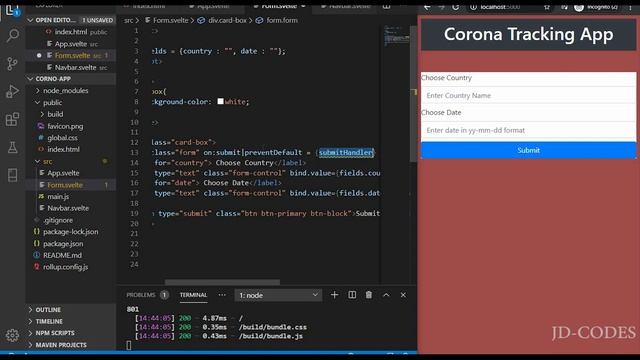Open README.md file

(x=62, y=255)
